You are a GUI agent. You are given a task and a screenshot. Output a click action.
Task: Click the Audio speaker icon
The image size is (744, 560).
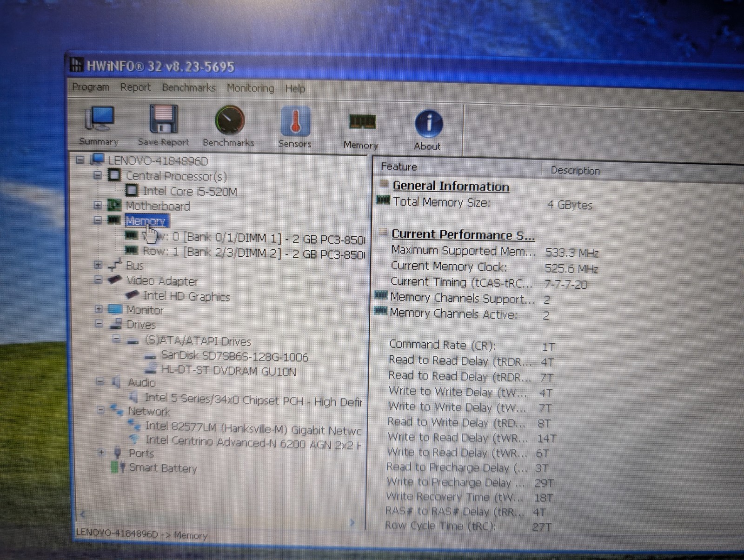[x=116, y=382]
